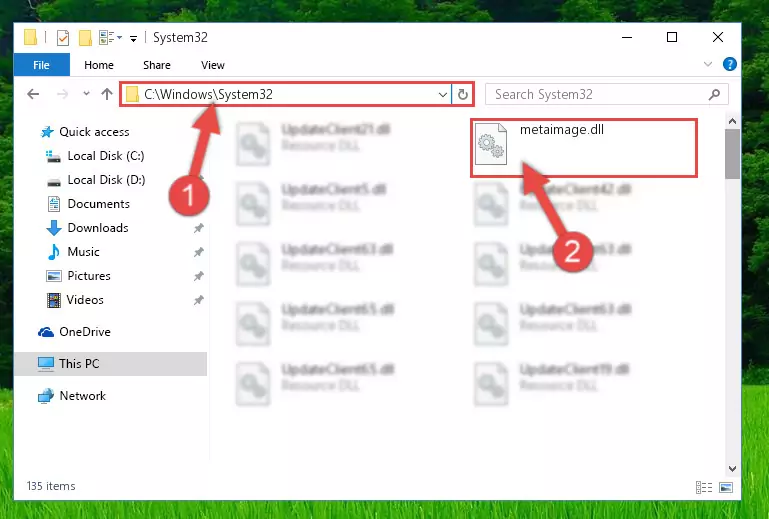Viewport: 769px width, 519px height.
Task: Select This PC in navigation pane
Action: 111,364
